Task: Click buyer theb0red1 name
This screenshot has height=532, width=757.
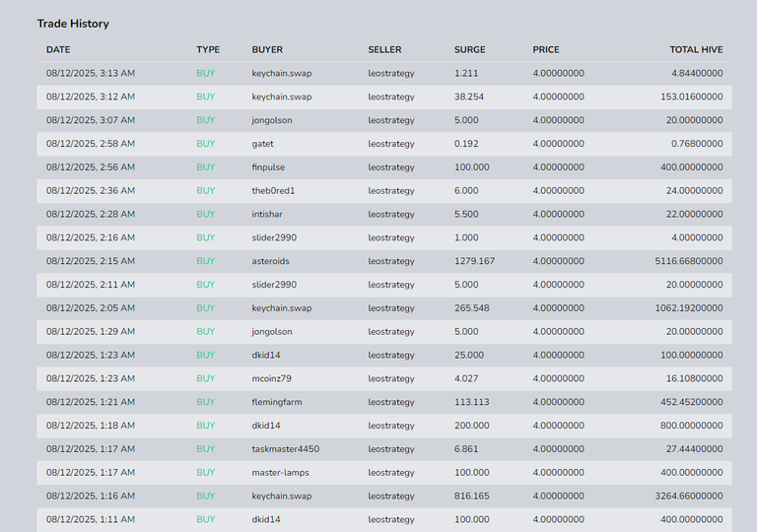Action: [273, 191]
